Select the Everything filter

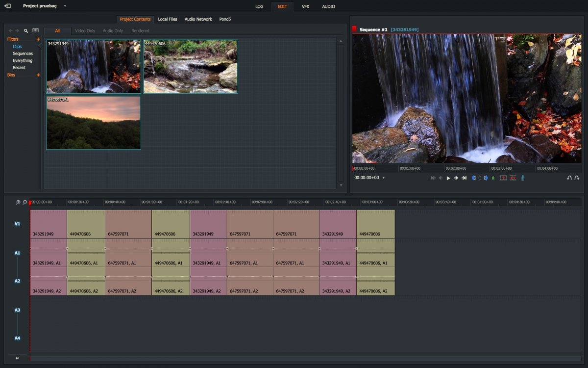click(23, 61)
